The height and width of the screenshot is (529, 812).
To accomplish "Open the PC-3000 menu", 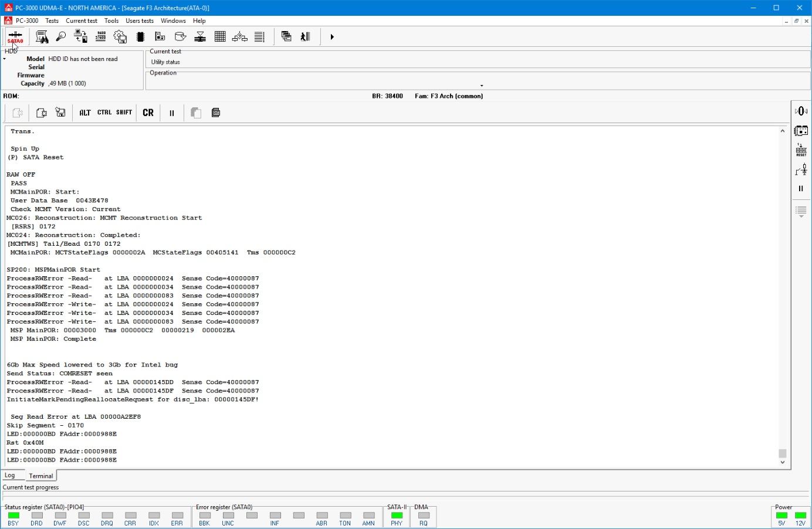I will pyautogui.click(x=27, y=21).
